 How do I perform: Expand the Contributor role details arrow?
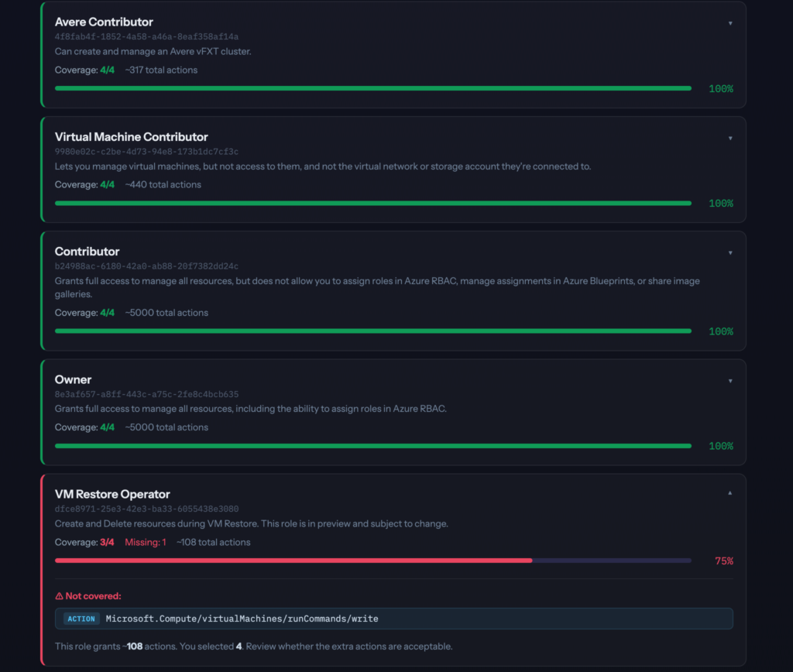tap(729, 252)
